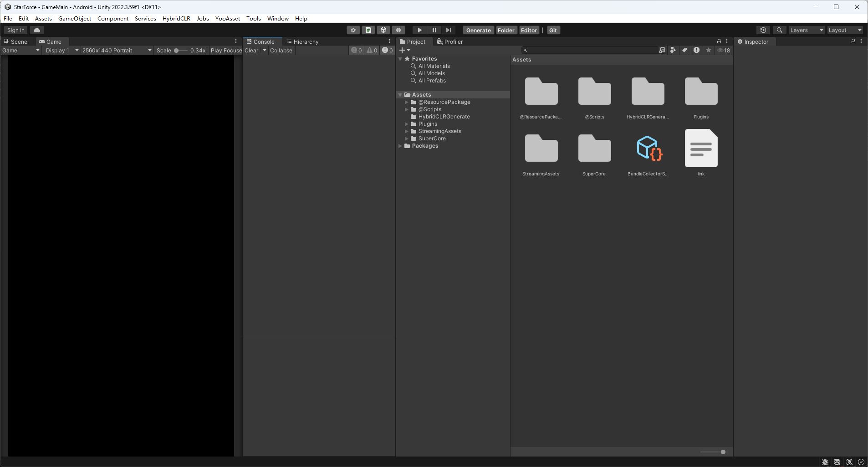The width and height of the screenshot is (868, 467).
Task: Click the favorites star icon in Project
Action: [709, 50]
